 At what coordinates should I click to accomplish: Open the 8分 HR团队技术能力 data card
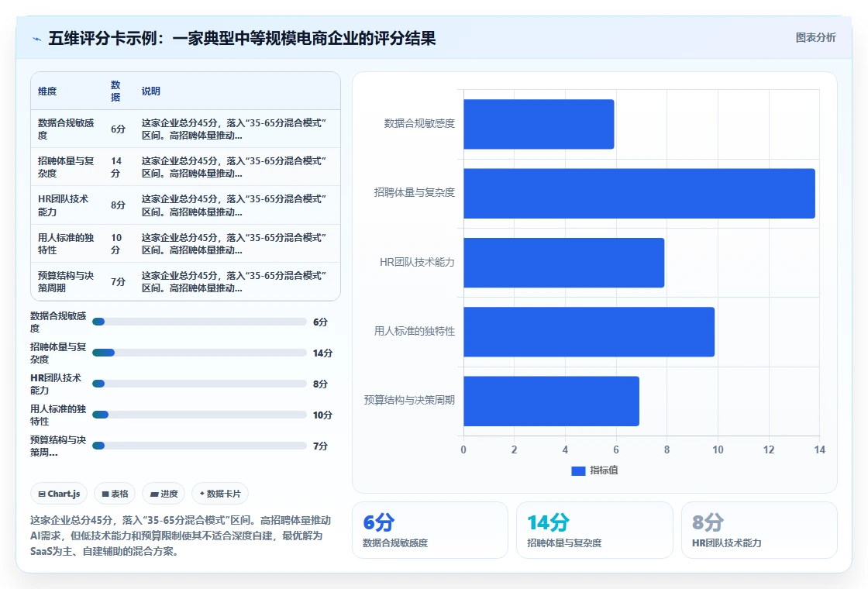[x=759, y=530]
